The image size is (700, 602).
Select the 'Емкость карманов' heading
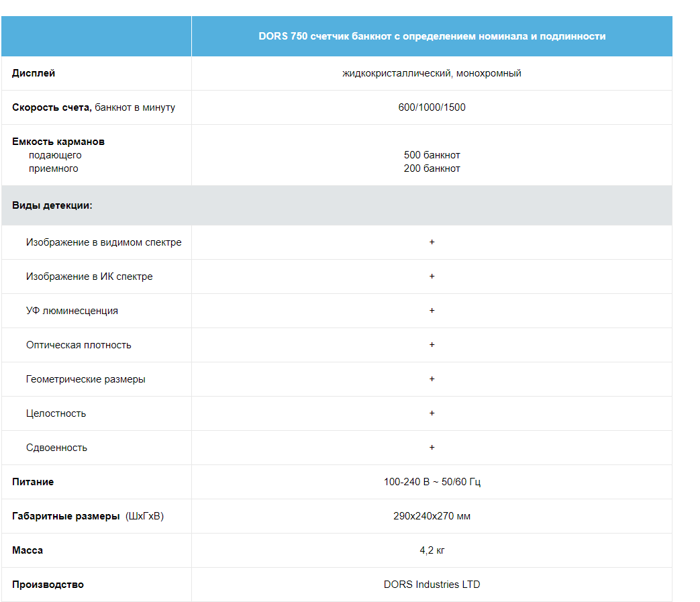pos(58,142)
